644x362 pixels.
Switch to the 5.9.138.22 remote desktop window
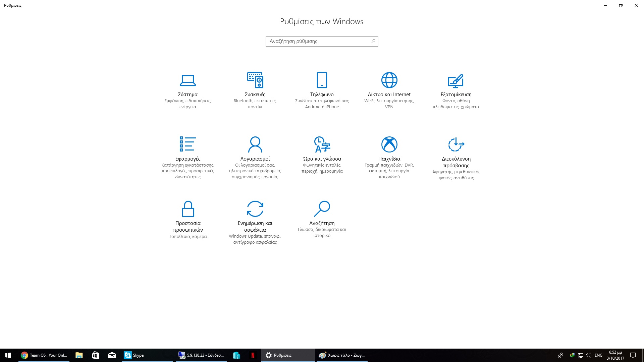201,355
